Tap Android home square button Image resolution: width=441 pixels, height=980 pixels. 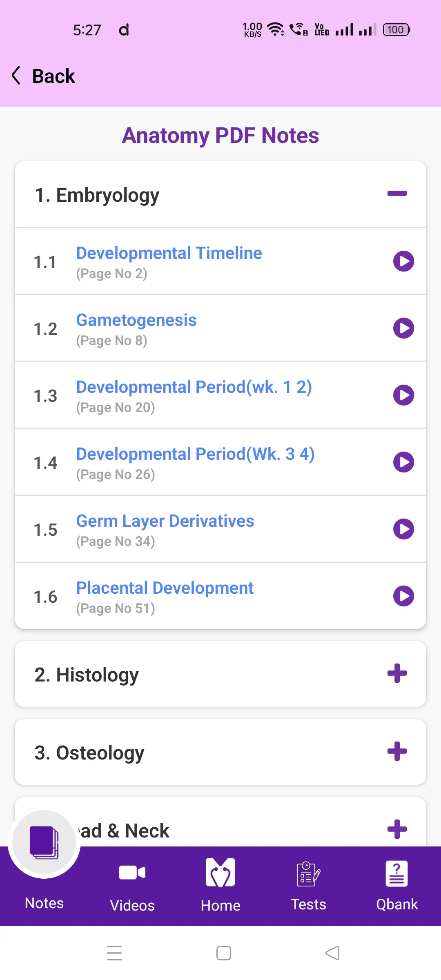tap(224, 953)
